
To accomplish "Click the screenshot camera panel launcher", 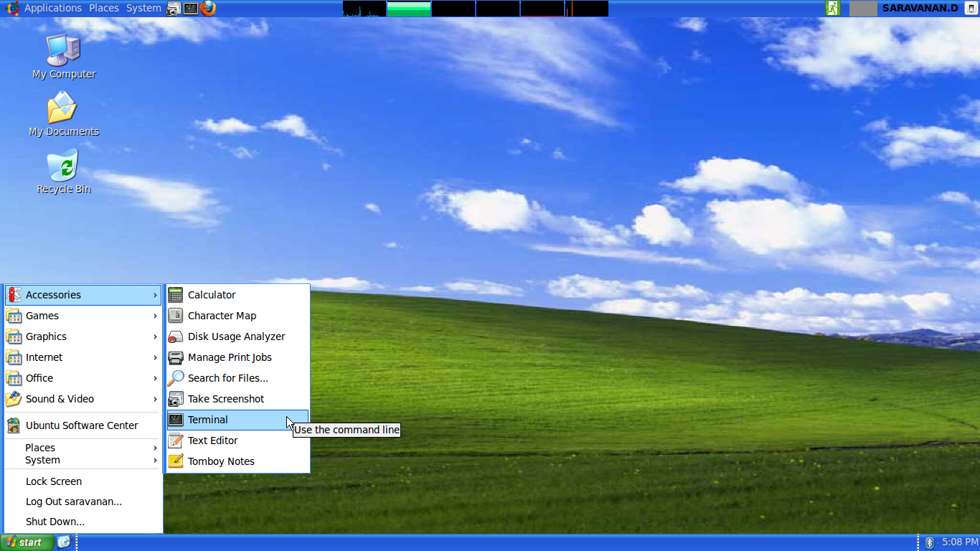I will pyautogui.click(x=174, y=9).
